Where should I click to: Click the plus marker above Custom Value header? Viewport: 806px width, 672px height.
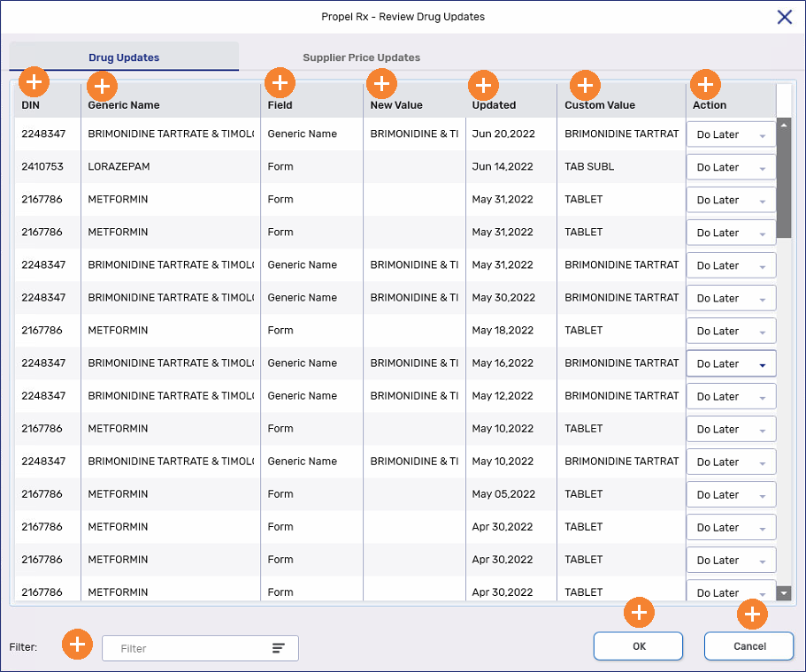click(x=584, y=85)
